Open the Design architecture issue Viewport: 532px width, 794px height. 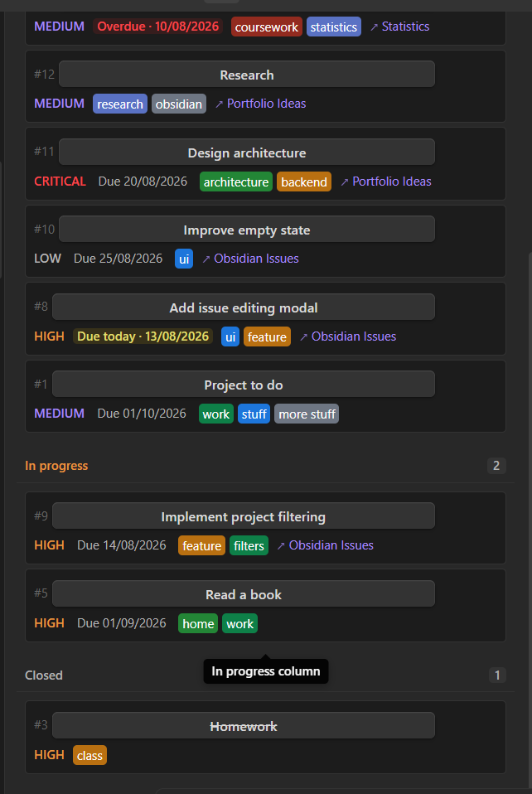click(x=246, y=153)
